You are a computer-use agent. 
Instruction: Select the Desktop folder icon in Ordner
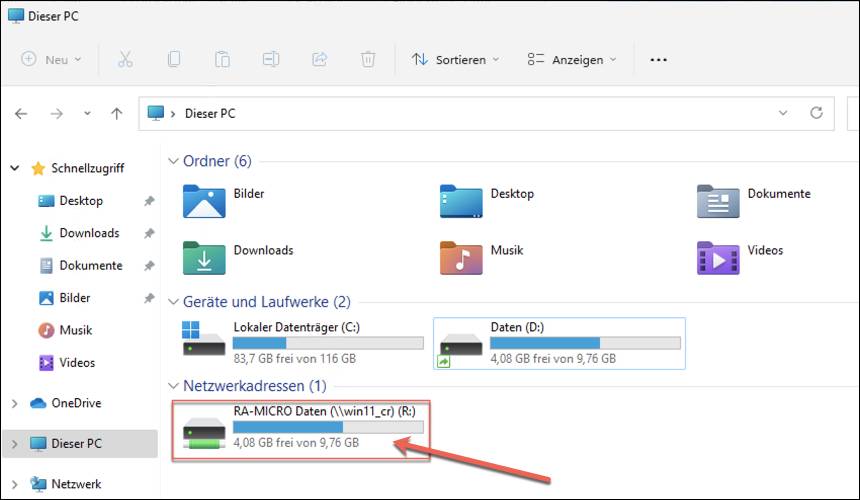(x=461, y=201)
